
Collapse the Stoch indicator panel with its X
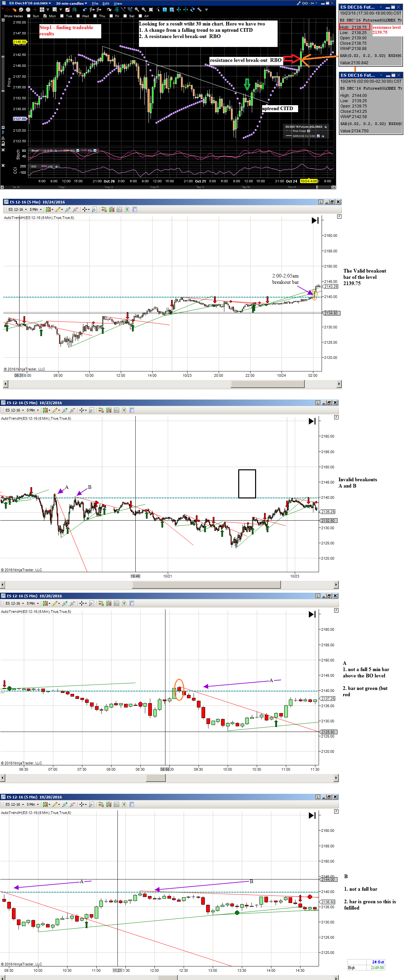pos(3,150)
